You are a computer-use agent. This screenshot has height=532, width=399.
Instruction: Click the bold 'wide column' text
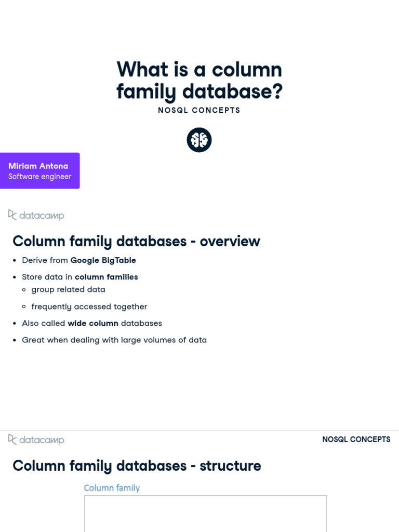coord(93,323)
